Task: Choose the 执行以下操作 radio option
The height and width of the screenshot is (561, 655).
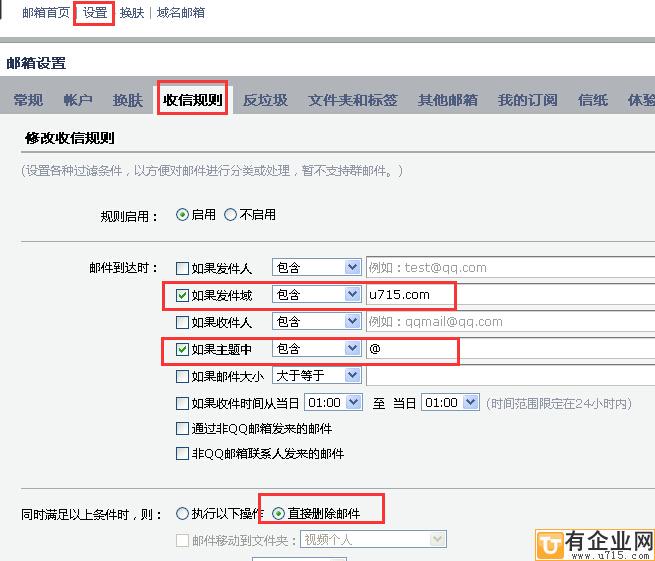Action: point(182,514)
